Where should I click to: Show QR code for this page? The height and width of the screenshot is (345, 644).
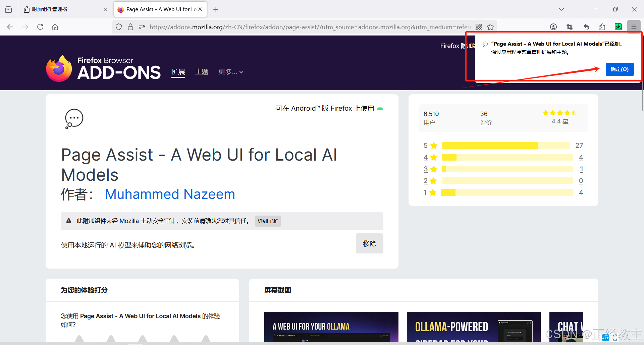click(x=479, y=27)
